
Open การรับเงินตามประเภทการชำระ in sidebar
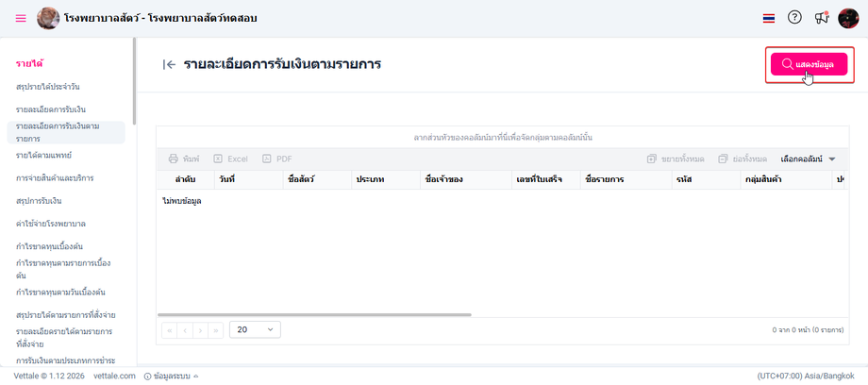point(66,360)
